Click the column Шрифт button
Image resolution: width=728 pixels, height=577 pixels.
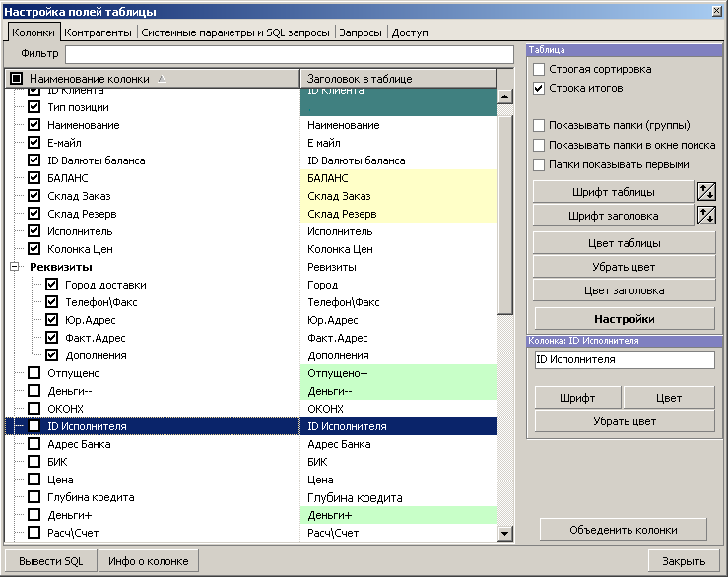[x=577, y=398]
